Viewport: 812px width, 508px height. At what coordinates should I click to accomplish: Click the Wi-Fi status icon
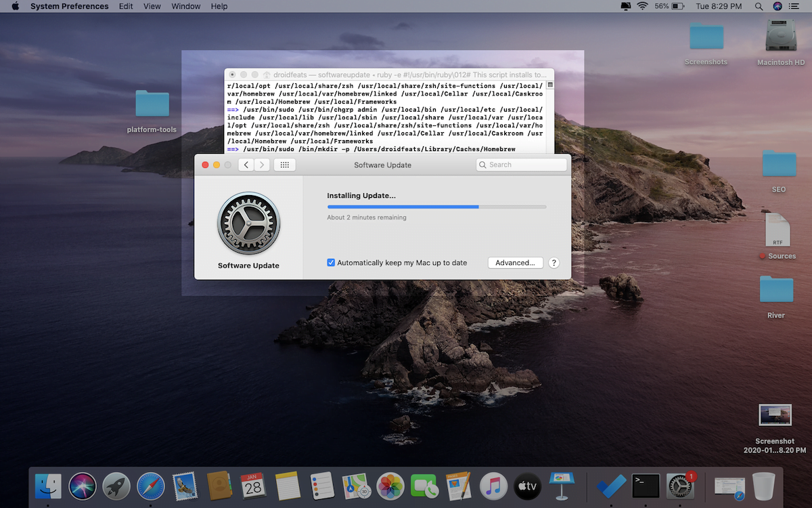(641, 6)
